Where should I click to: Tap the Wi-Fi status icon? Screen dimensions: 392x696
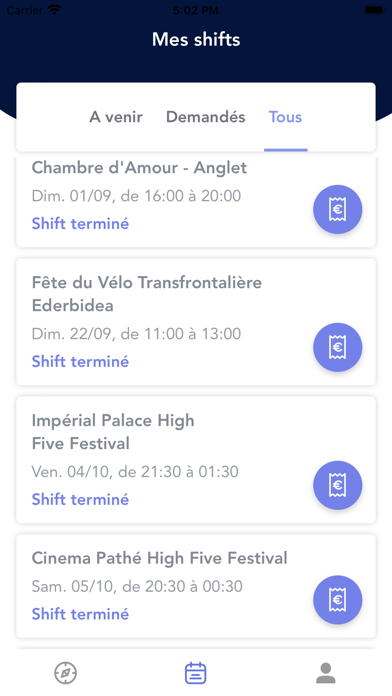[55, 10]
